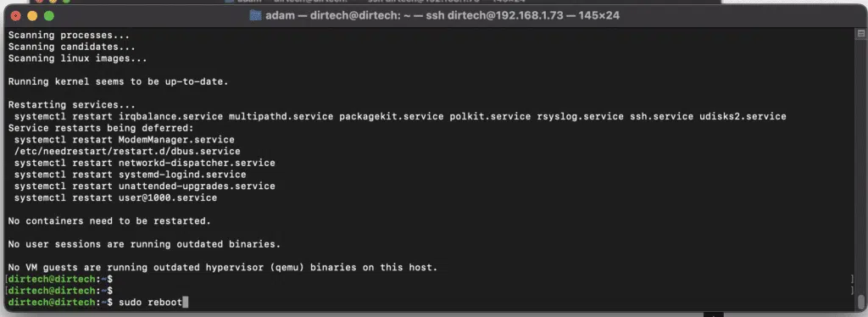Click the folder proxy icon in title bar
Screen dimensions: 868x317
coord(255,15)
